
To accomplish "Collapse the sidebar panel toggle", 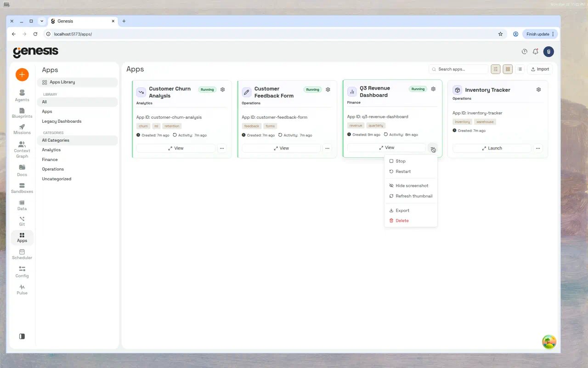I will [22, 336].
